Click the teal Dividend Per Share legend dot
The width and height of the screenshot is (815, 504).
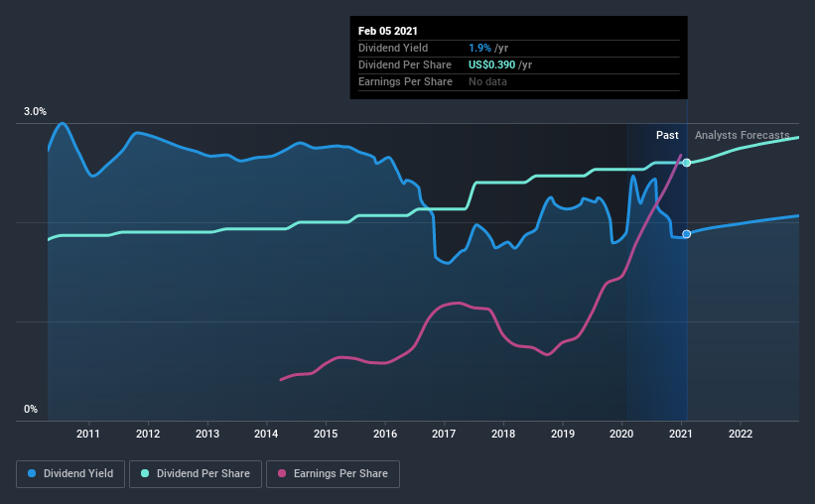(145, 473)
